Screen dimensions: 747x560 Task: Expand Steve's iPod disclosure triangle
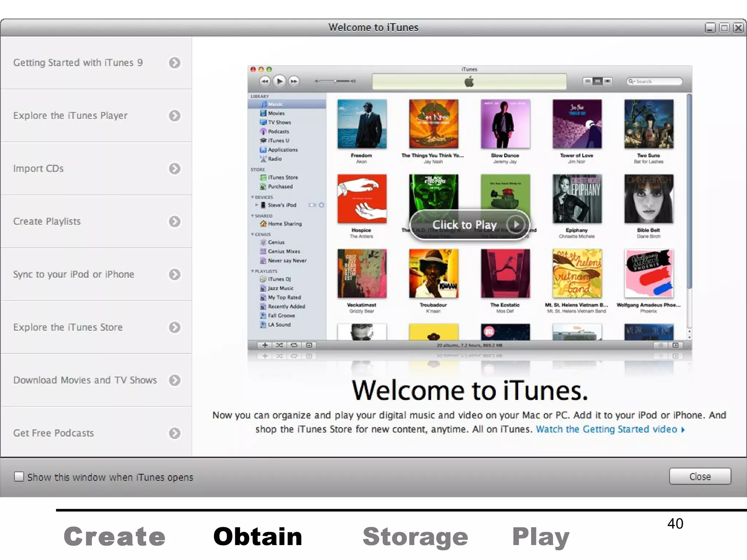click(256, 205)
